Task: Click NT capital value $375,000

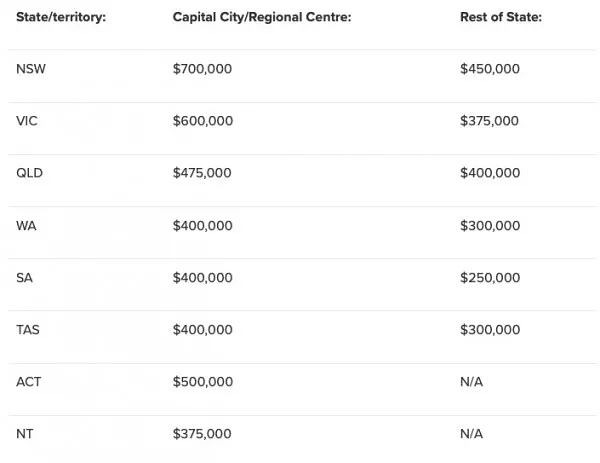Action: [x=202, y=434]
